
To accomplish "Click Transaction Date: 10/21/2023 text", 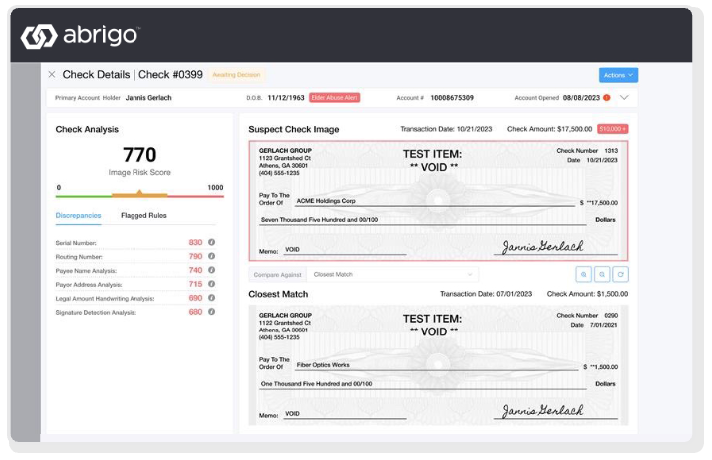I will click(446, 129).
